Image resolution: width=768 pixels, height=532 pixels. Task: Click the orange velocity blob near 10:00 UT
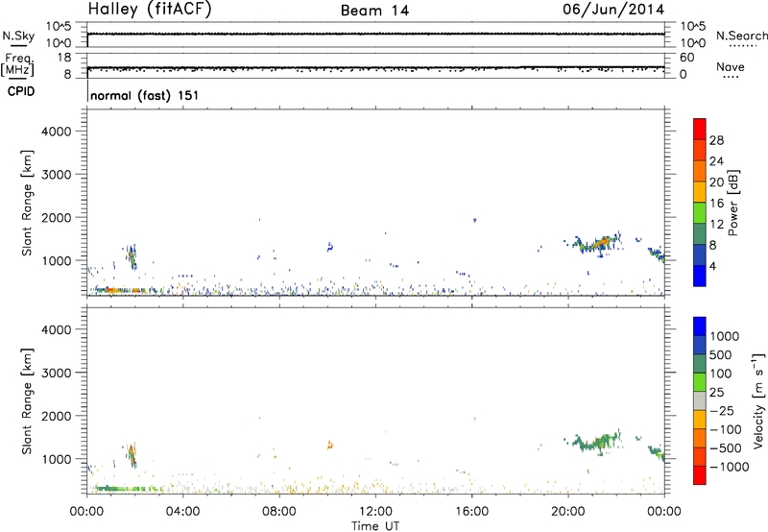[x=330, y=445]
